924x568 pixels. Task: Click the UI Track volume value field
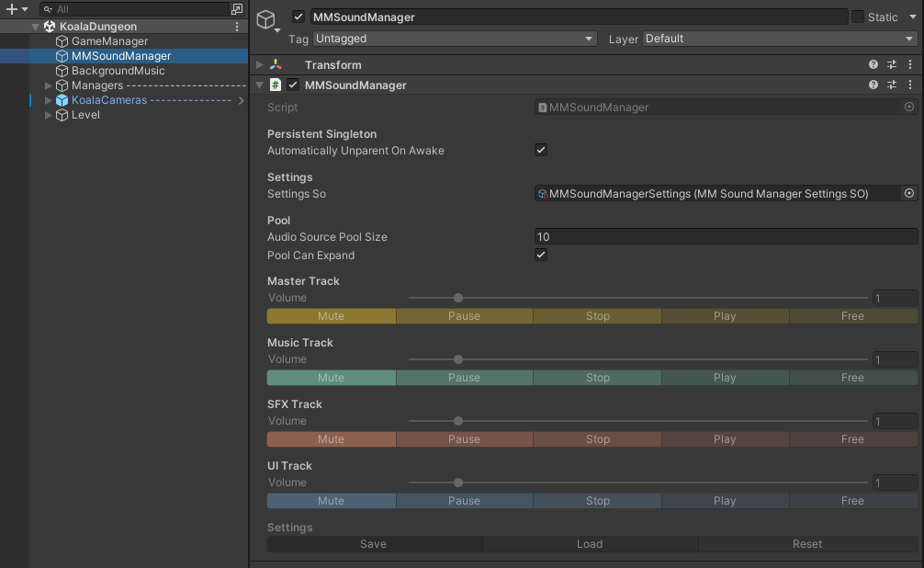pyautogui.click(x=896, y=483)
